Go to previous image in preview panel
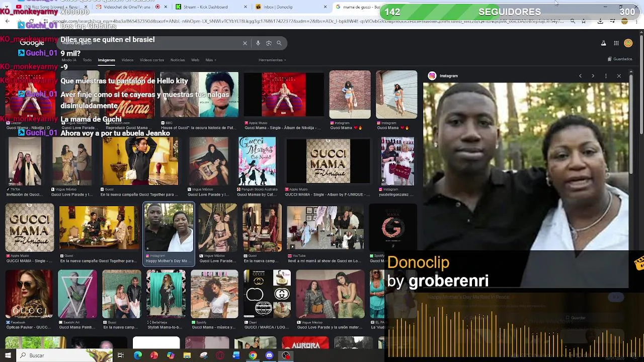 pyautogui.click(x=580, y=76)
